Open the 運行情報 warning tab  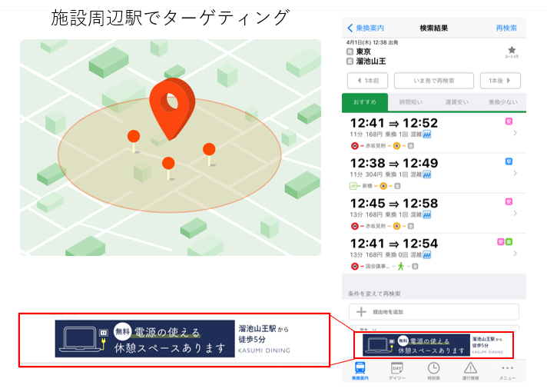point(471,370)
